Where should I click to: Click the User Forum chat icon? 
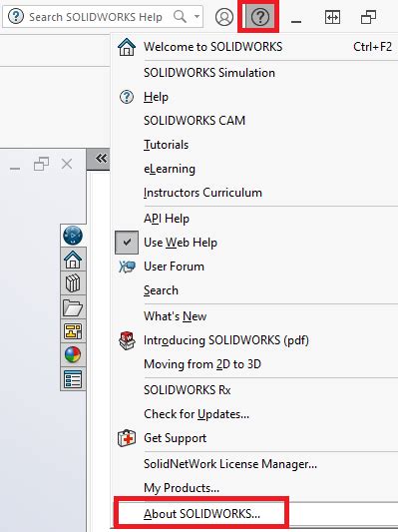[x=127, y=266]
